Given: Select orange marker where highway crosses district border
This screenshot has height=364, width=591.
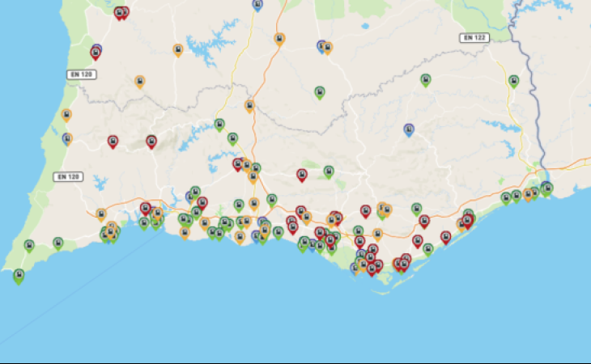Looking at the screenshot, I should [249, 107].
